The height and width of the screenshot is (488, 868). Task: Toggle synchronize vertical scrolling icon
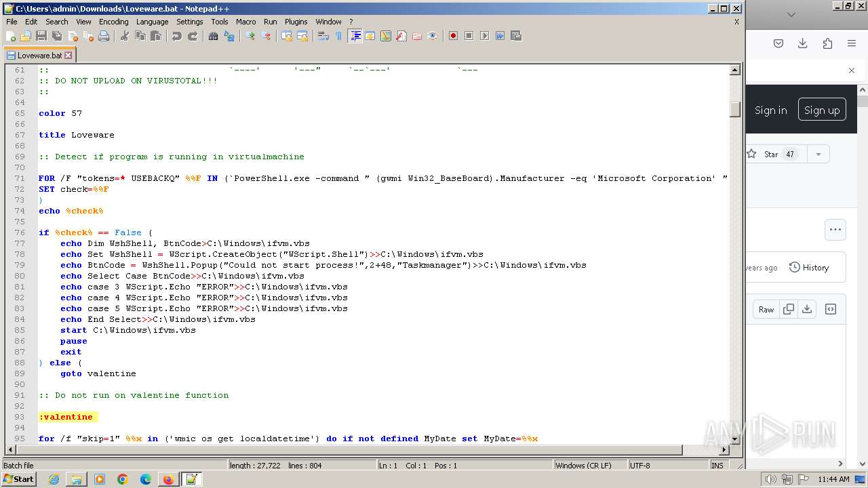286,36
